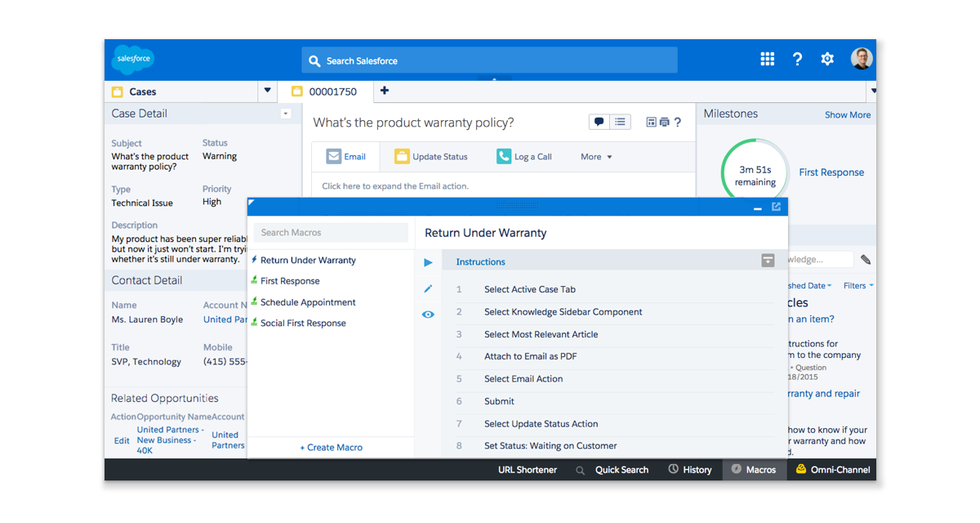Viewport: 980px width, 523px height.
Task: Pop out the Macros panel
Action: pyautogui.click(x=776, y=208)
